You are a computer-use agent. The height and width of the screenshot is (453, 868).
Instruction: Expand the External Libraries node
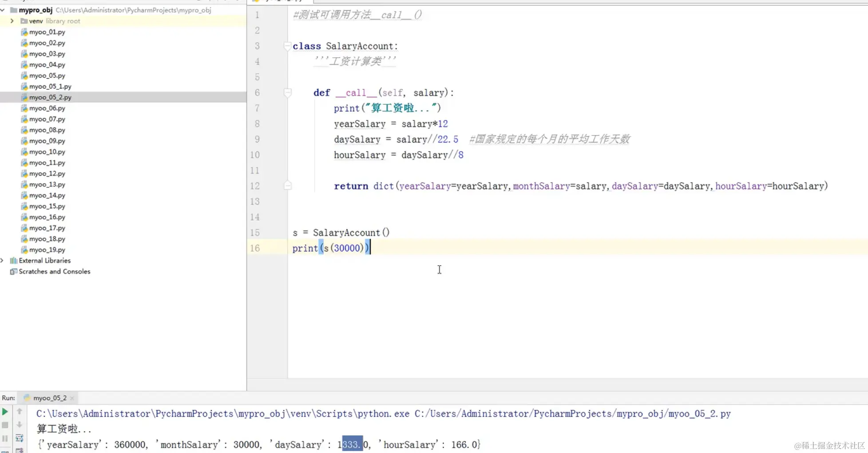[x=2, y=261]
